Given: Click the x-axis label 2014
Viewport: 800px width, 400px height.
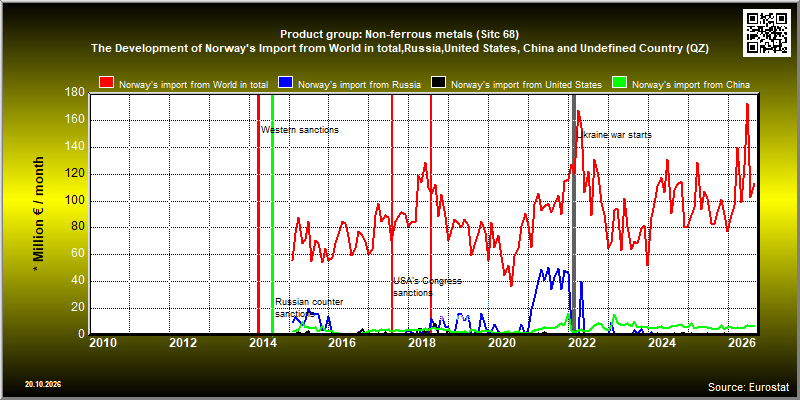Looking at the screenshot, I should pyautogui.click(x=262, y=343).
